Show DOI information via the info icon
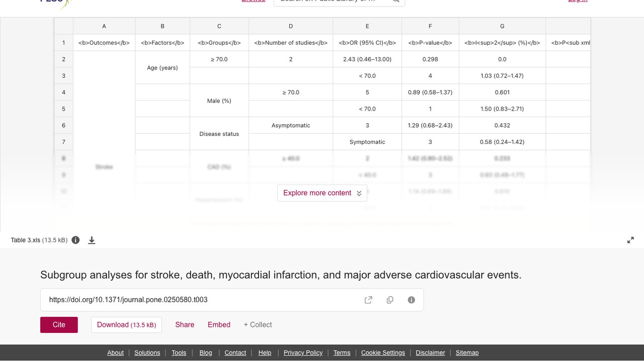 tap(412, 300)
